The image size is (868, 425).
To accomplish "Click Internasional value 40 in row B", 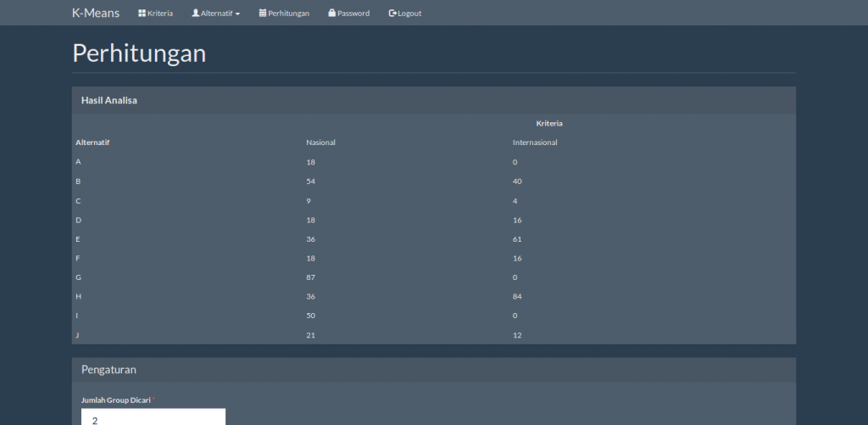I will click(x=517, y=182).
